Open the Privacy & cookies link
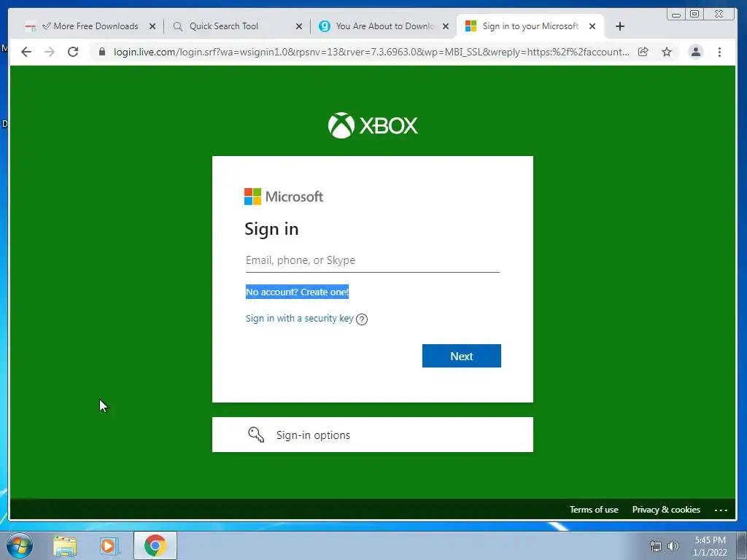 tap(666, 510)
